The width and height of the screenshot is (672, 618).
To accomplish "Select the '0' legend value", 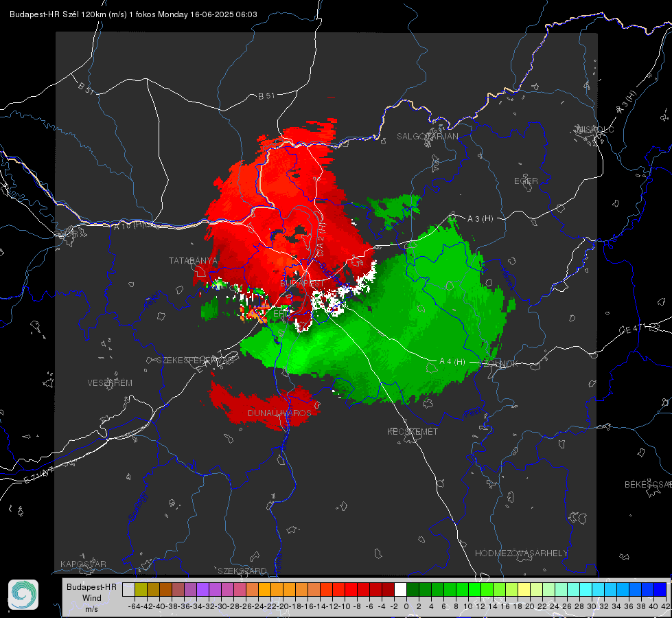I will (x=406, y=606).
